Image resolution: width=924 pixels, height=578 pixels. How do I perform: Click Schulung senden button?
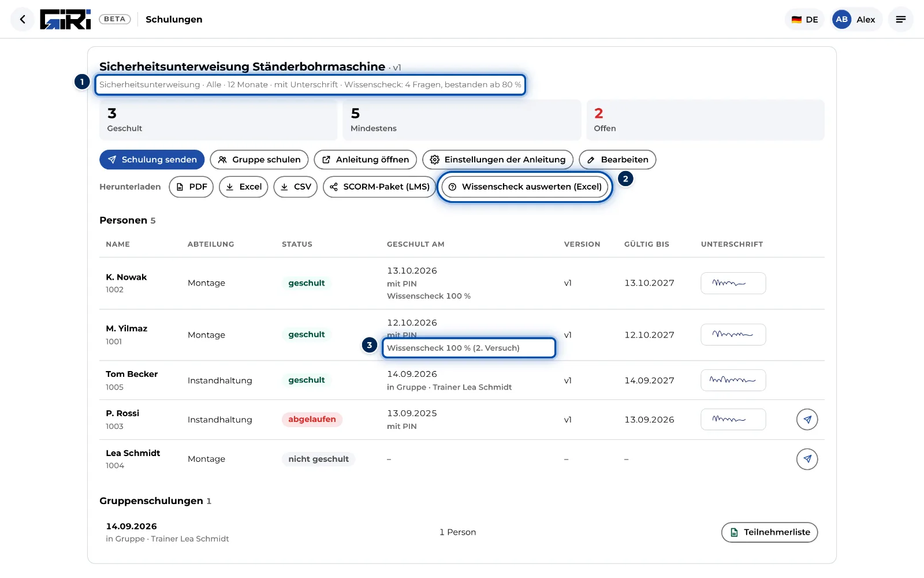click(x=152, y=160)
